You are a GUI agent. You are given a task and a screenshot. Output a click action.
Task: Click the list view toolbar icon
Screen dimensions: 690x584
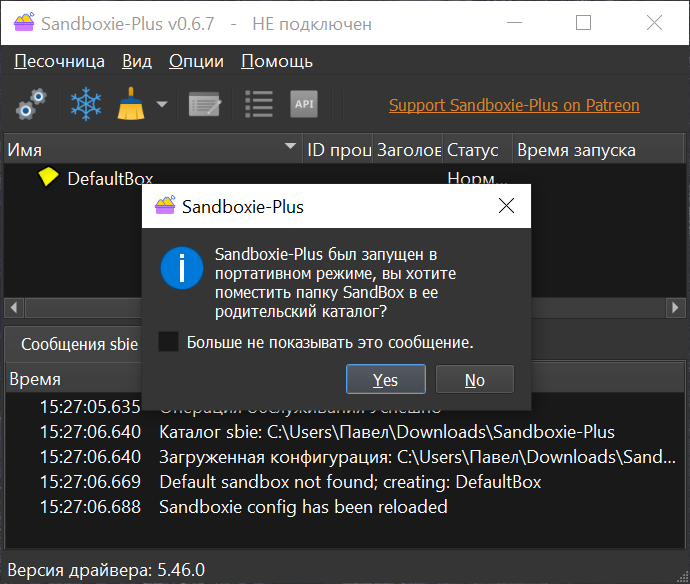click(259, 104)
